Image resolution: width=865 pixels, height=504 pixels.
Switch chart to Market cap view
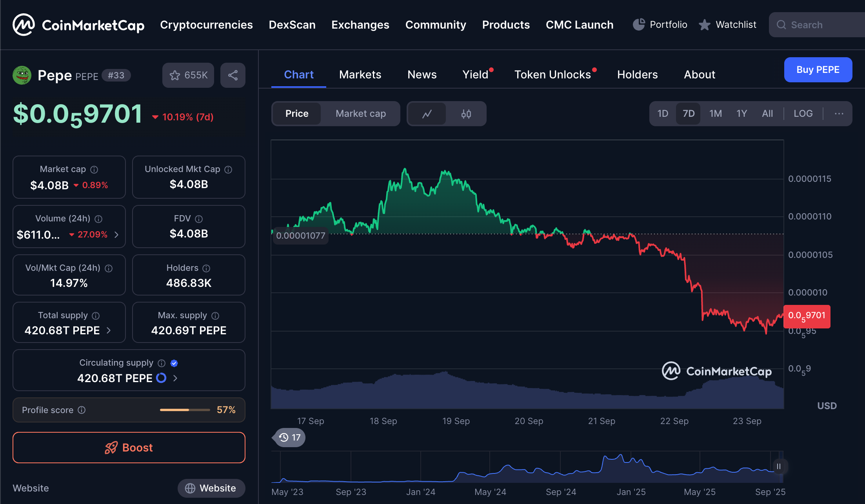click(x=361, y=114)
